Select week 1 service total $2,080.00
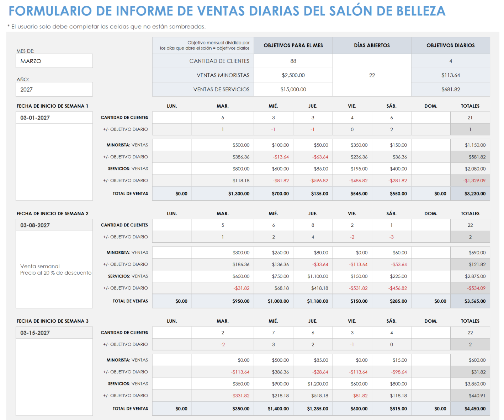Viewport: 504px width, 420px height. click(x=470, y=169)
